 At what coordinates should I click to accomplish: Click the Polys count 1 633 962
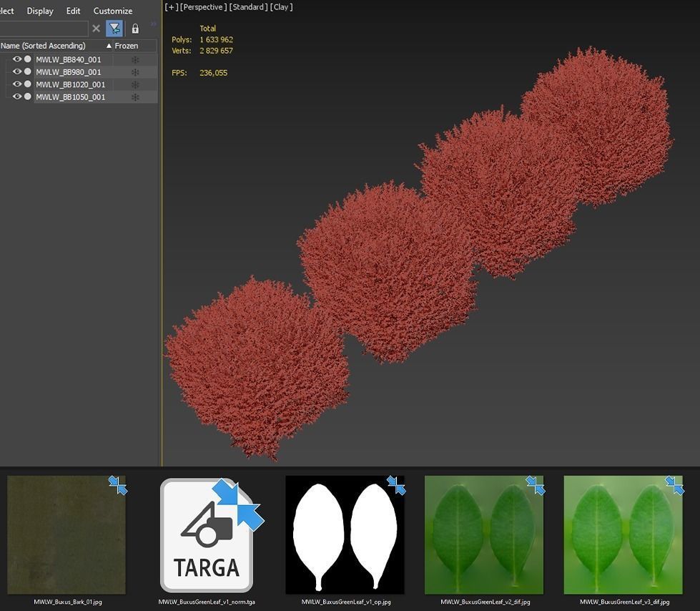(216, 40)
